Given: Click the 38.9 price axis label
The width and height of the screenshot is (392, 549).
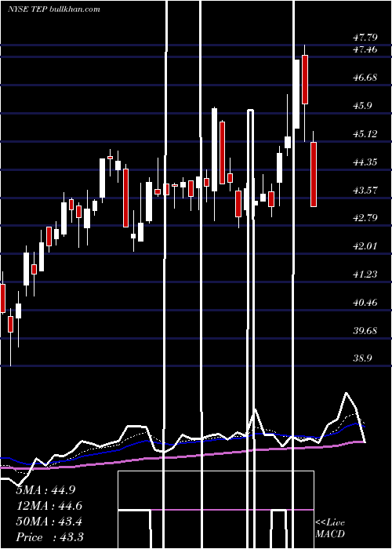Looking at the screenshot, I should (x=362, y=358).
